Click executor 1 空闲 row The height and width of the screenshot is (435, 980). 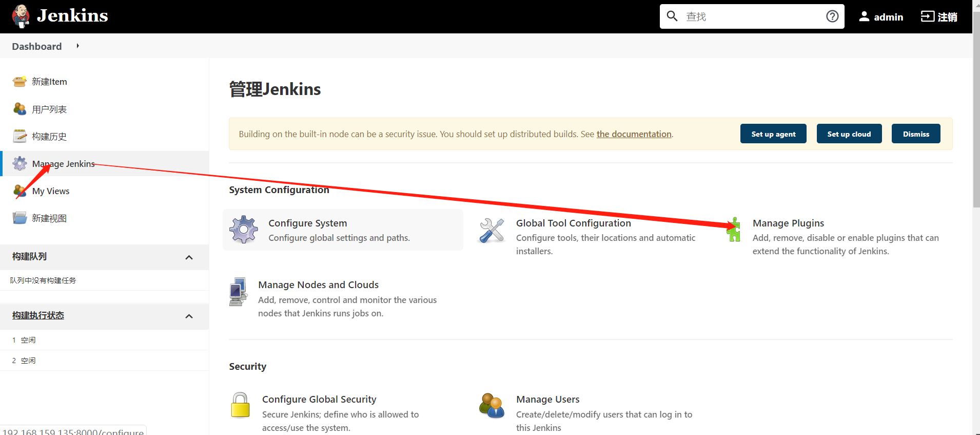point(104,340)
